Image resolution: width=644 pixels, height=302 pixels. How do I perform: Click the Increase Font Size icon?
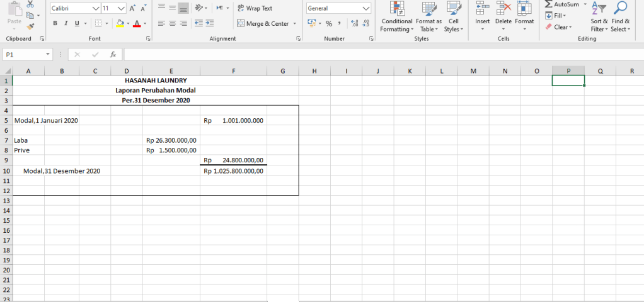coord(133,9)
